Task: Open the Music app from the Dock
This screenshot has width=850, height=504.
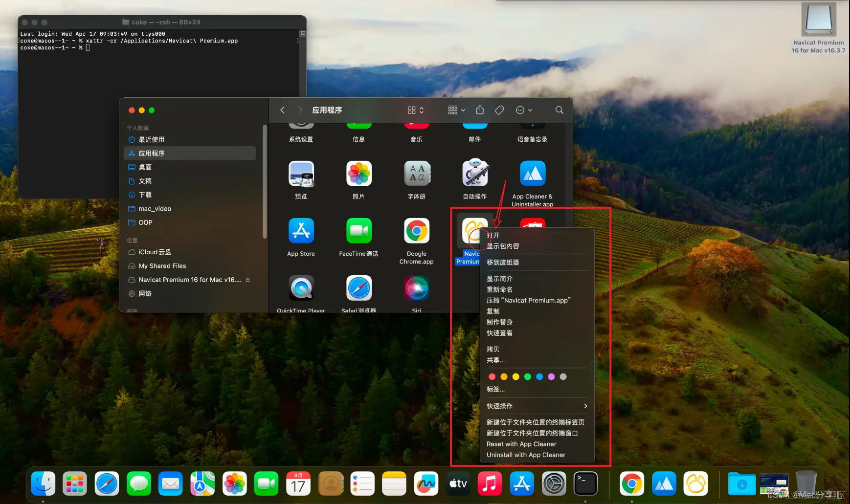Action: (490, 484)
